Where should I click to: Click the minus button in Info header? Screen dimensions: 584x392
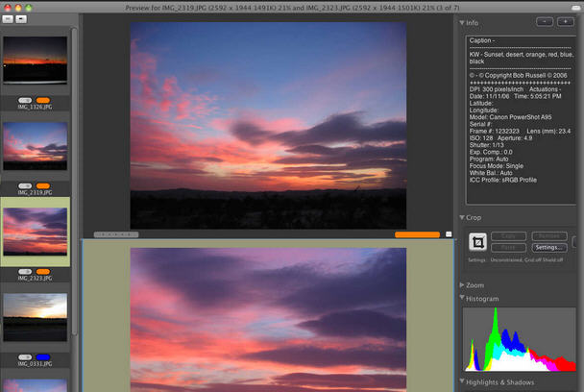pos(545,22)
